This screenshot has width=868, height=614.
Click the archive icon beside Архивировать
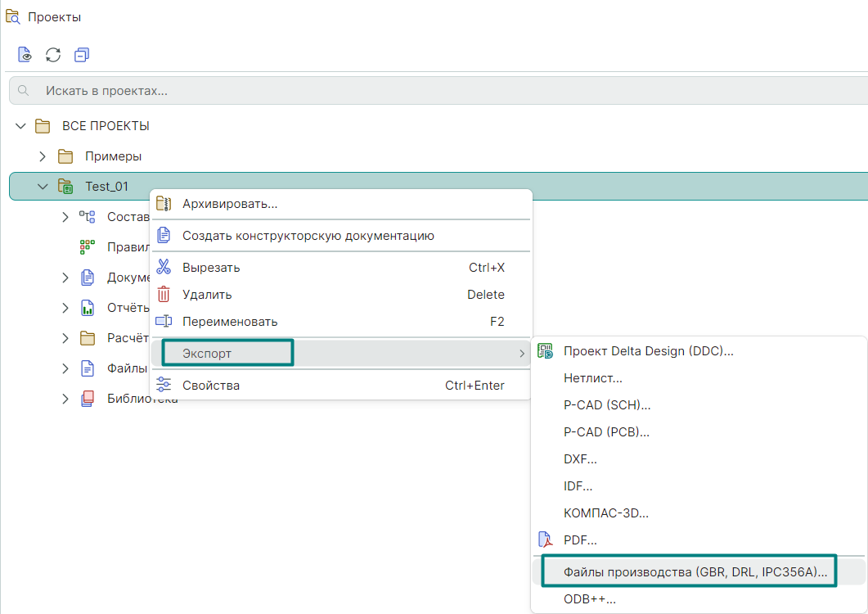tap(164, 204)
